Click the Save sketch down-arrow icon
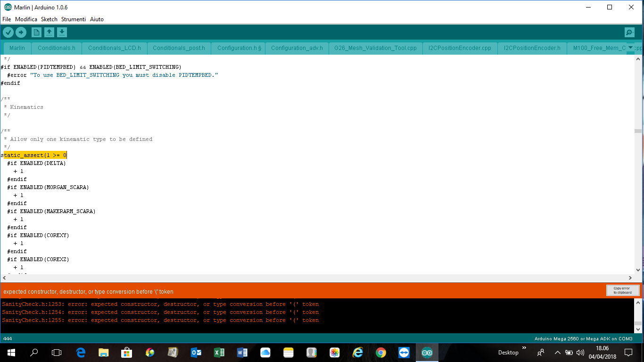This screenshot has height=362, width=644. tap(62, 32)
